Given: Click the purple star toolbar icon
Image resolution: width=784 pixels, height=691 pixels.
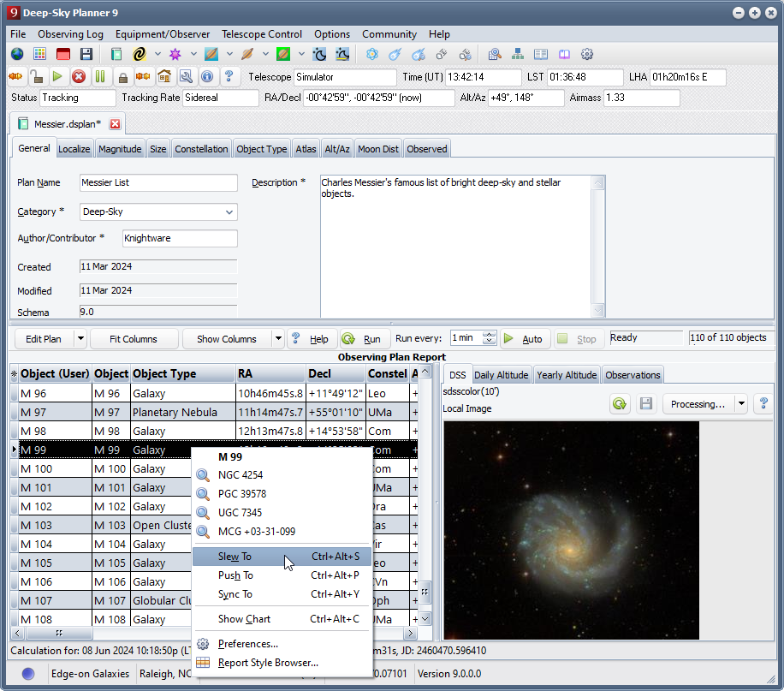Looking at the screenshot, I should [175, 55].
